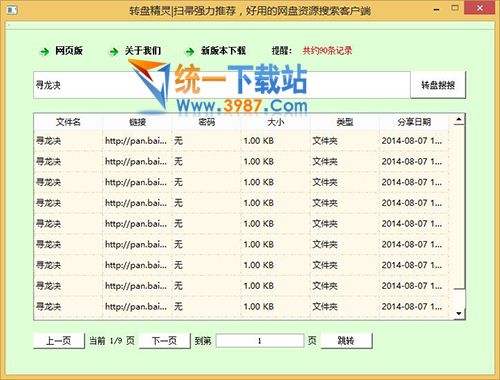The width and height of the screenshot is (500, 380).
Task: Open the 网页版 web version link
Action: coord(69,51)
